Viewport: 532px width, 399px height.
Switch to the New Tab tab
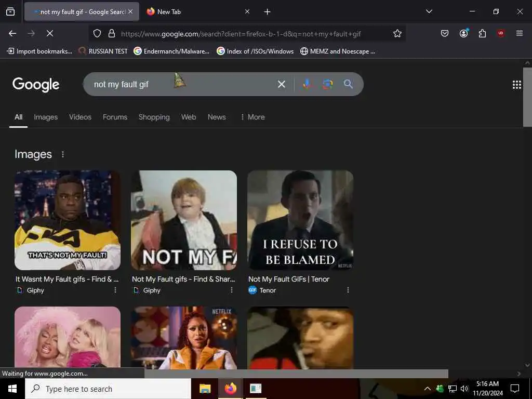197,12
